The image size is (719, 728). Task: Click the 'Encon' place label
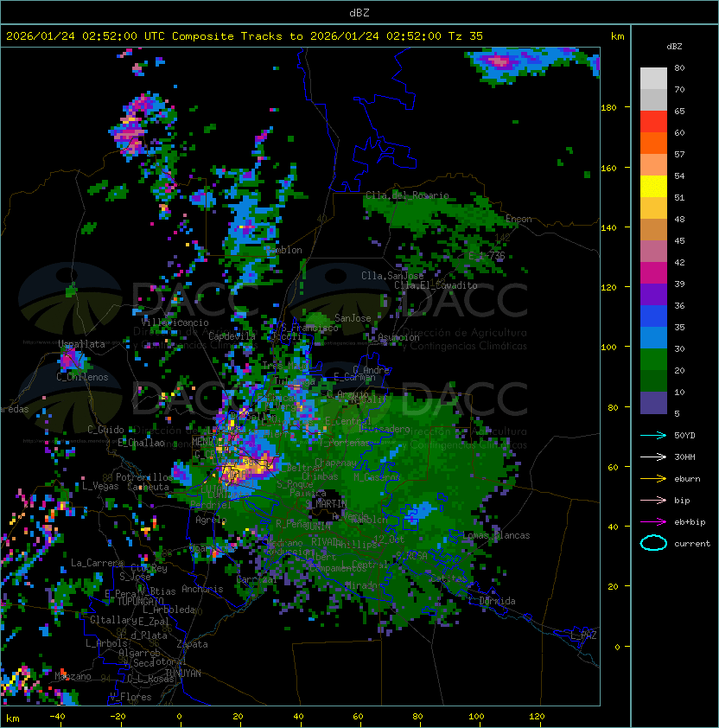tap(519, 219)
